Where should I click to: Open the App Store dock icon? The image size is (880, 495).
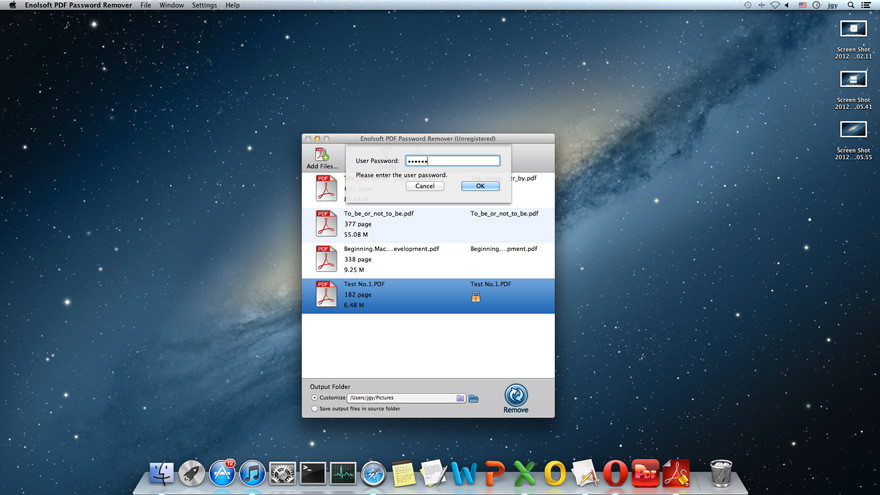[222, 473]
